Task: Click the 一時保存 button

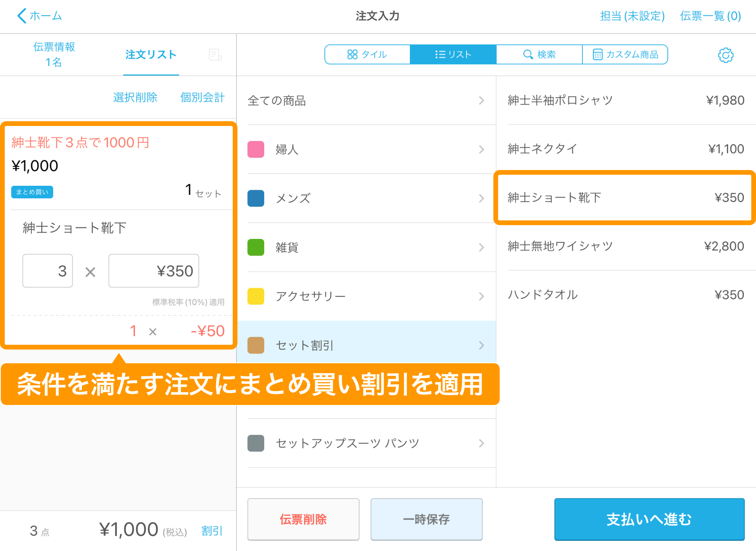Action: point(426,519)
